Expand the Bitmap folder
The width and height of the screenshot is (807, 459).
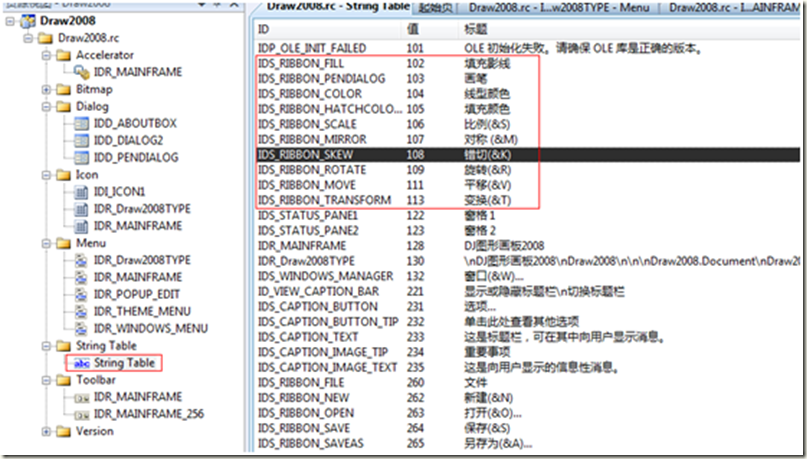point(46,90)
